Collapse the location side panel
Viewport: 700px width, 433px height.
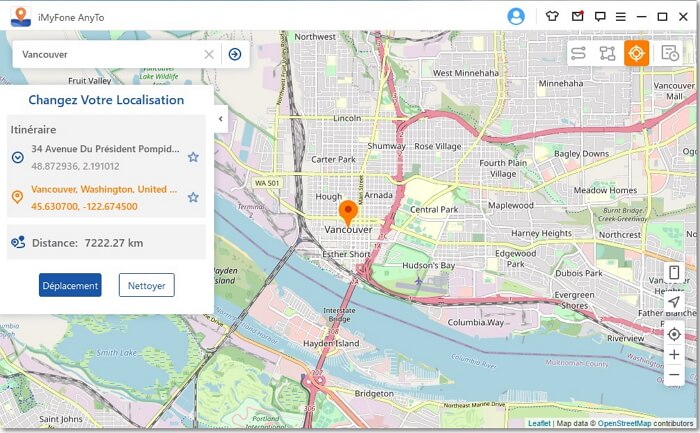pyautogui.click(x=220, y=119)
